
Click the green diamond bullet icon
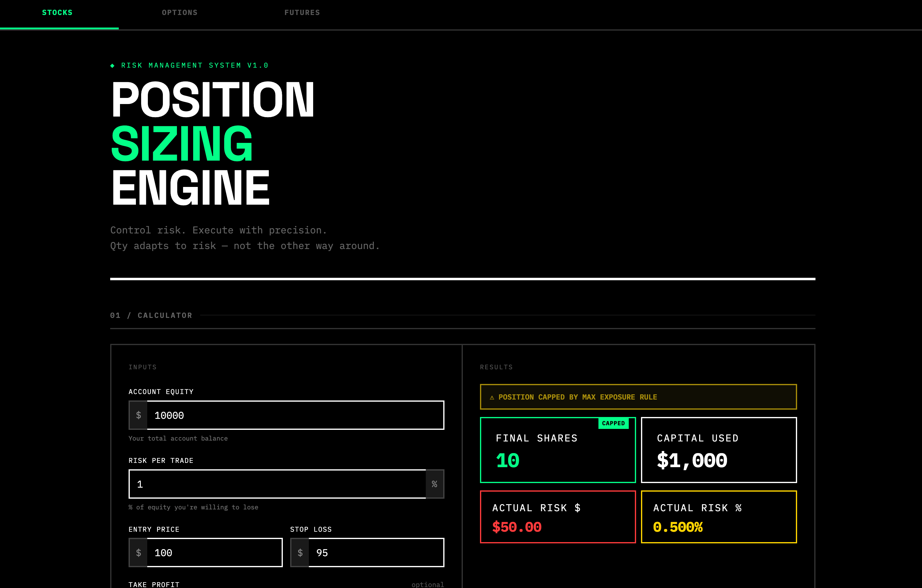click(x=112, y=66)
